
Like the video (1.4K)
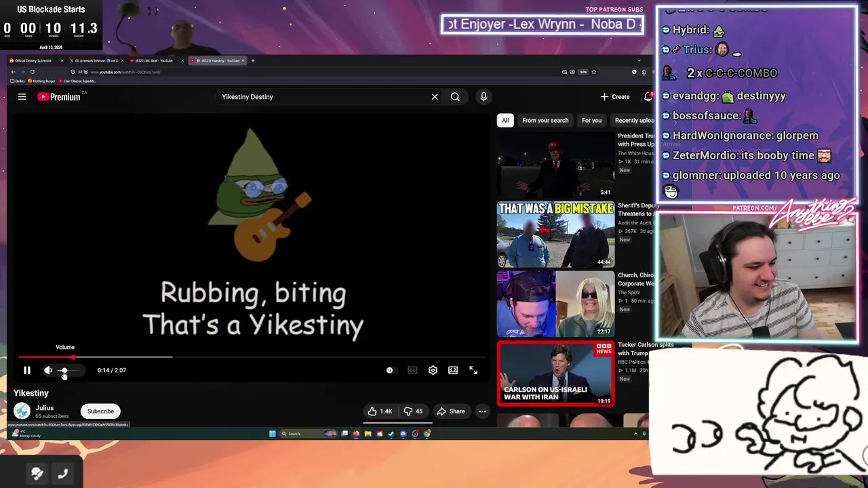(x=380, y=411)
